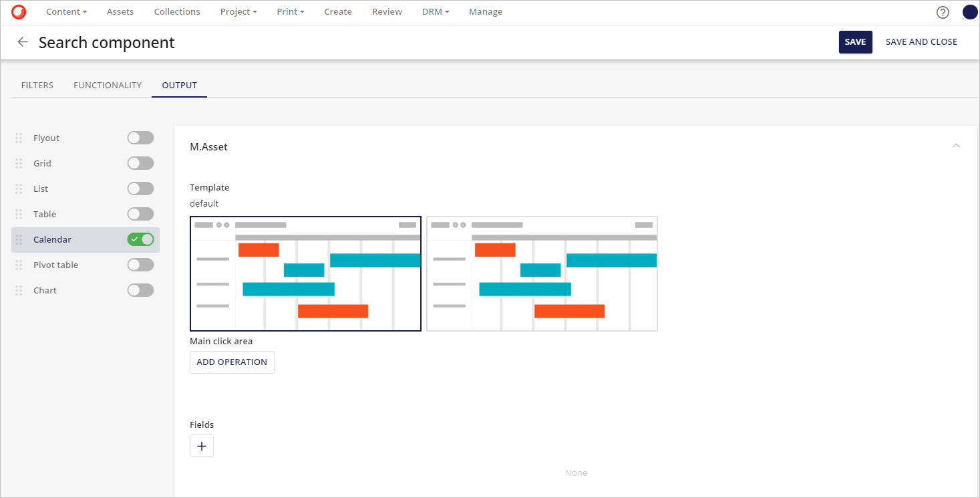Click the Sitecore logo icon
The image size is (980, 498).
tap(19, 12)
